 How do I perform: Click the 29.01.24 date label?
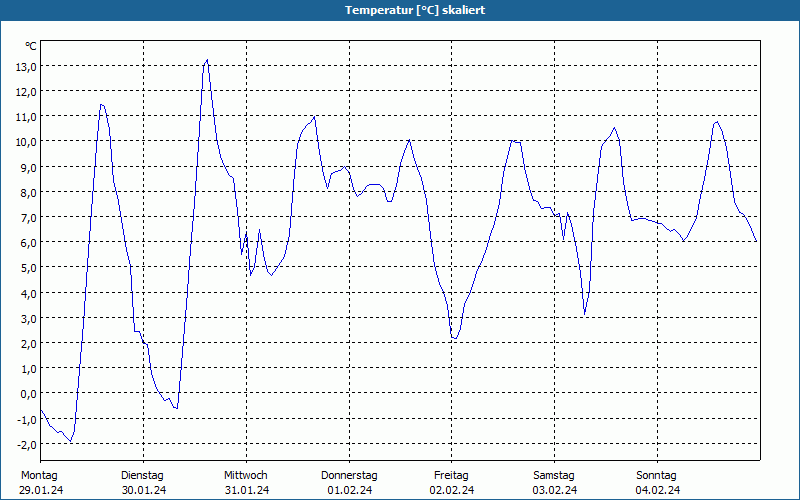pyautogui.click(x=41, y=490)
